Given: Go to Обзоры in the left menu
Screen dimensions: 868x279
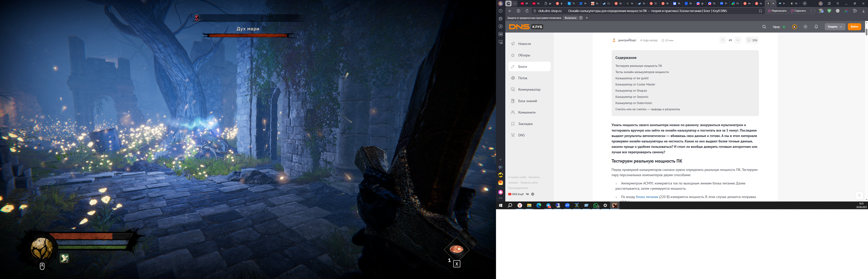Looking at the screenshot, I should pos(524,55).
